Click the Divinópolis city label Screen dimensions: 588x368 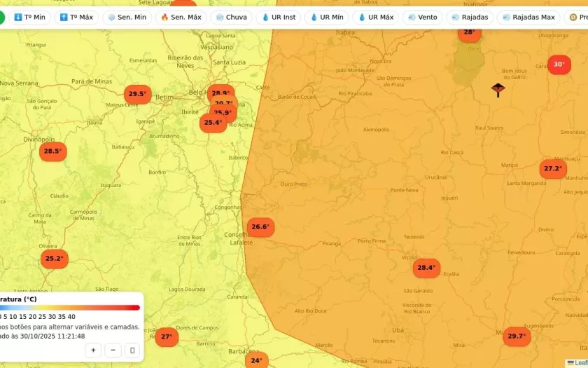click(39, 139)
